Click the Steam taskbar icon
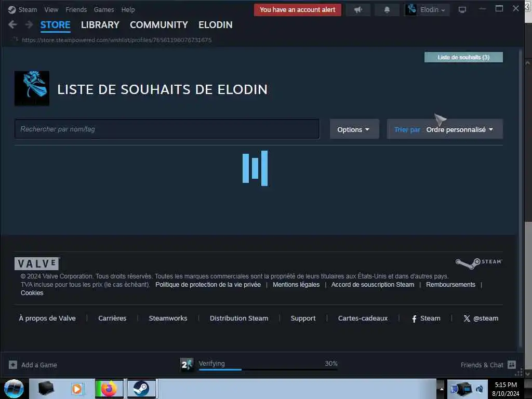532x399 pixels. click(x=141, y=389)
